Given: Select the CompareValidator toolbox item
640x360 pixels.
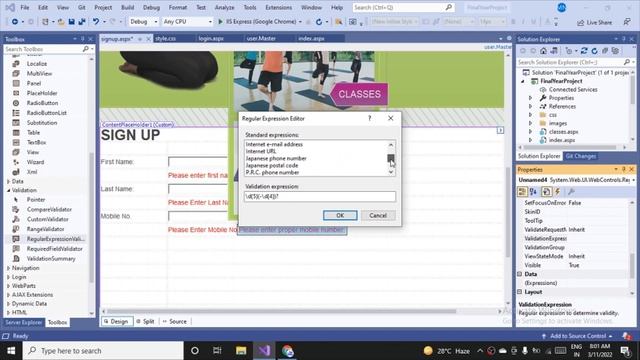Looking at the screenshot, I should [x=49, y=209].
